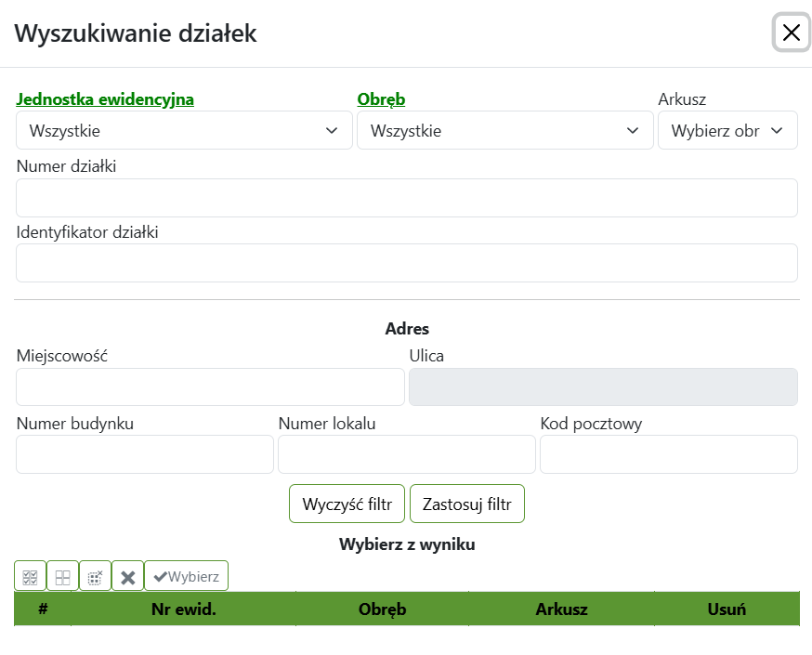Select the Kod pocztowy field

[x=669, y=454]
